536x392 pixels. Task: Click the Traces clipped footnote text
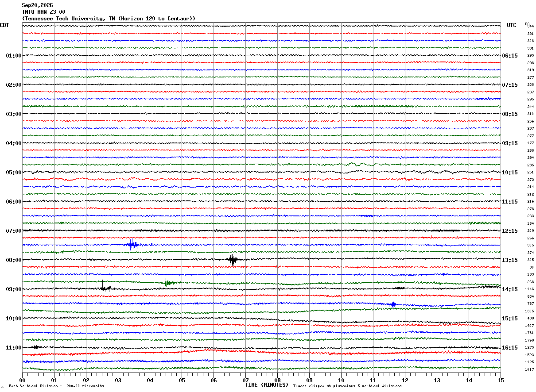coord(347,386)
